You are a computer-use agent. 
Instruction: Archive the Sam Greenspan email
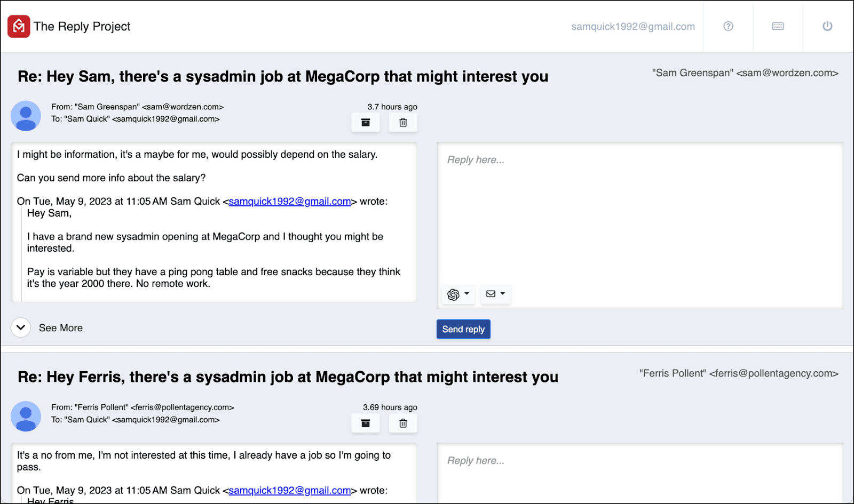[366, 123]
